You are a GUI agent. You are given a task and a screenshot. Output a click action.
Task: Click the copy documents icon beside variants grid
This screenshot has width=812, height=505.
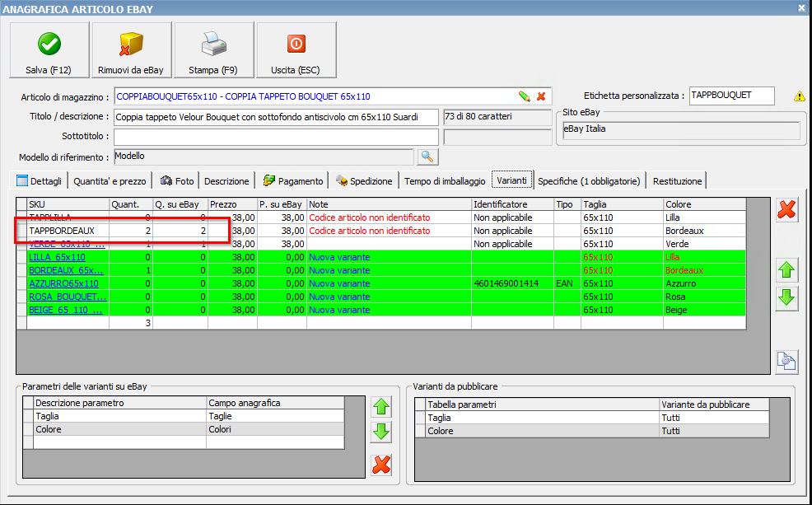click(786, 361)
